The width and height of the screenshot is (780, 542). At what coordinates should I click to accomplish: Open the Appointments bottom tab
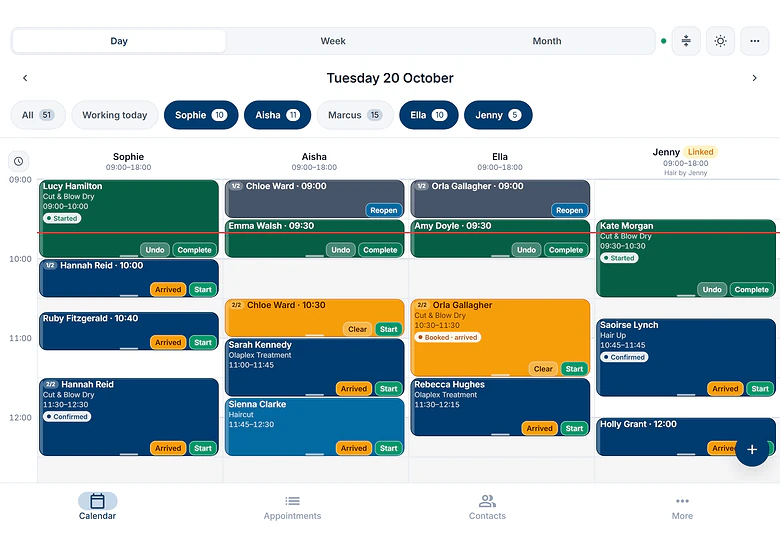click(292, 506)
